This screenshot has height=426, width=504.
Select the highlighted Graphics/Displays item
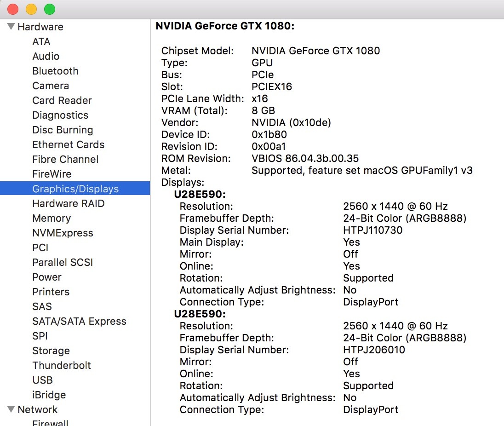point(75,189)
